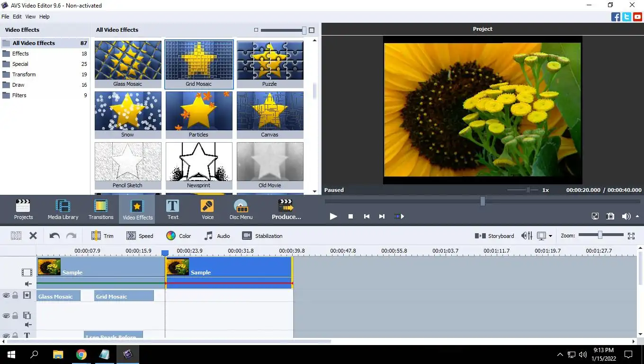Image resolution: width=644 pixels, height=364 pixels.
Task: Choose the Pencil Sketch effect thumbnail
Action: coord(128,165)
